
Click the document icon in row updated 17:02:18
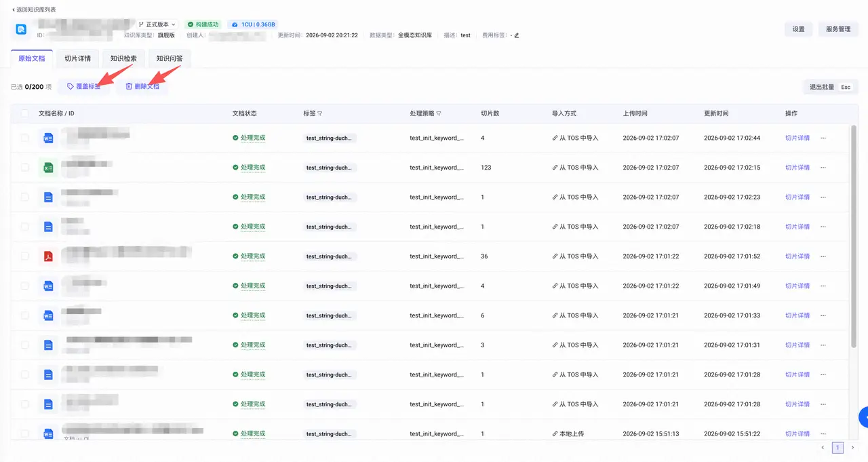(48, 227)
